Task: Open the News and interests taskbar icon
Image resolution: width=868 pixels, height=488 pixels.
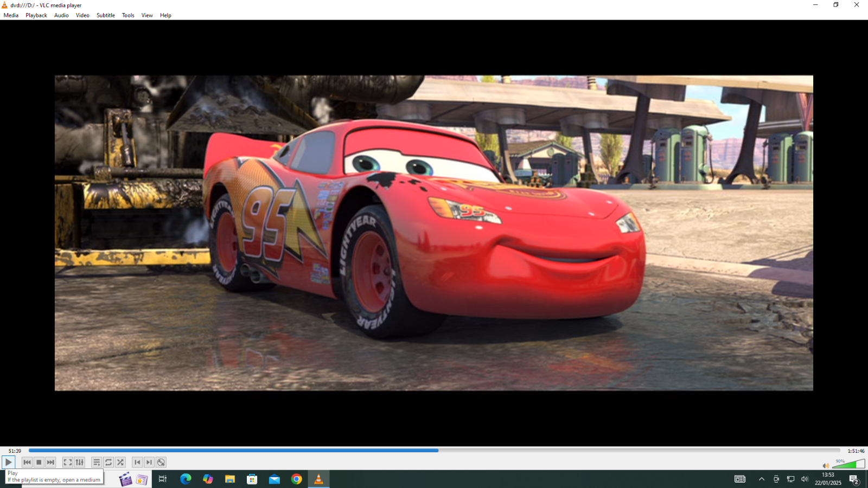Action: (x=740, y=479)
